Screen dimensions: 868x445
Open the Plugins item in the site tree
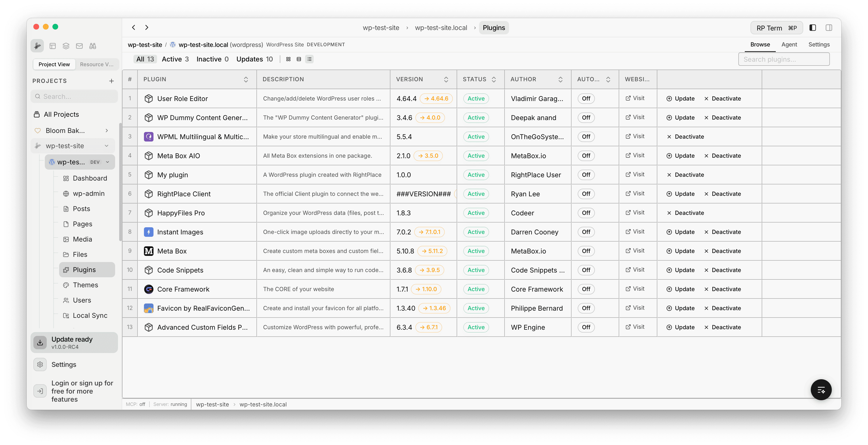84,269
